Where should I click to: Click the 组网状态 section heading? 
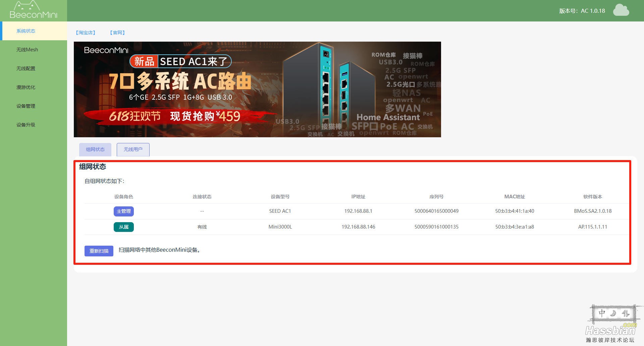coord(93,167)
